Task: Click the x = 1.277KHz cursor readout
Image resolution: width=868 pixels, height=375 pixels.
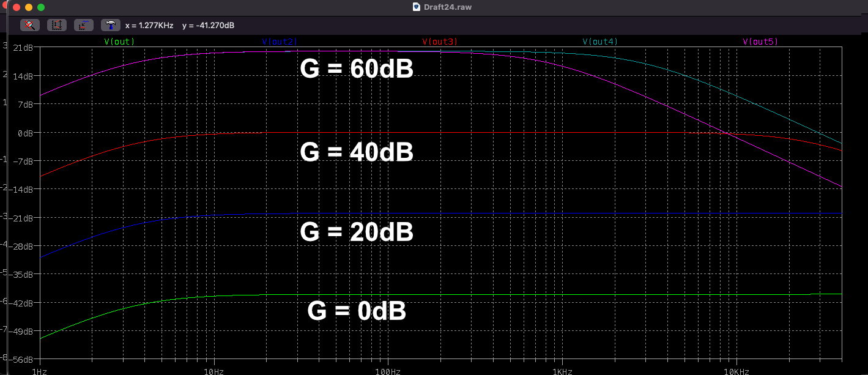Action: pos(149,25)
